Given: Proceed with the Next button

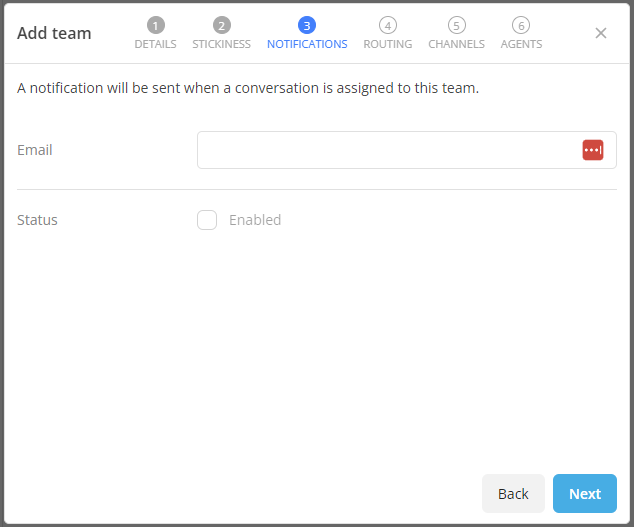Looking at the screenshot, I should point(585,494).
